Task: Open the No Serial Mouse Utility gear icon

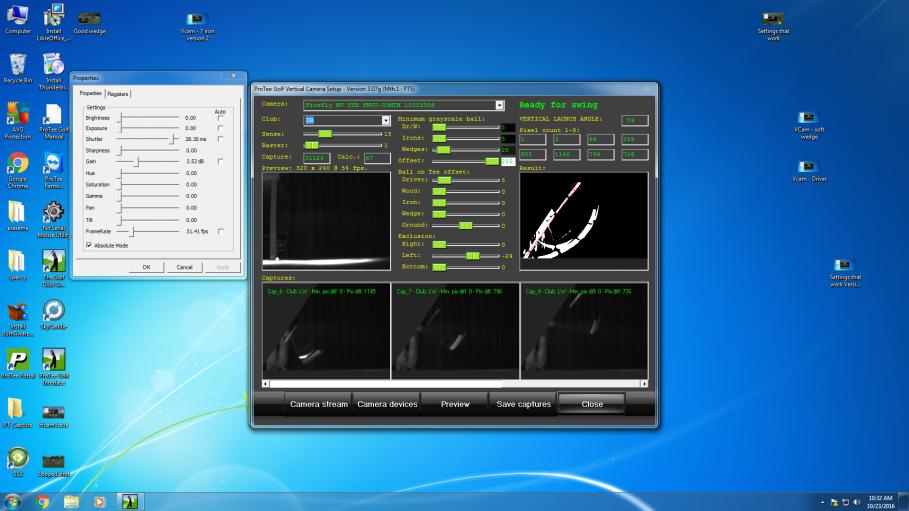Action: (53, 219)
